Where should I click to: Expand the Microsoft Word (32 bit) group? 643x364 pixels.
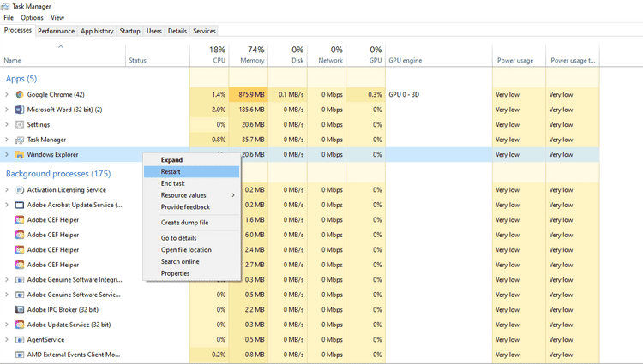tap(7, 110)
